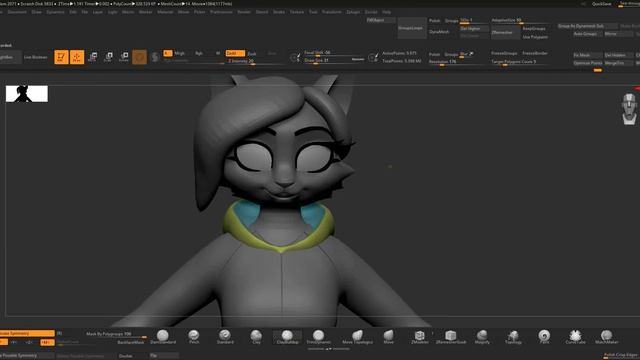Enable Rgb paint mode
Image resolution: width=640 pixels, height=360 pixels.
pyautogui.click(x=199, y=53)
